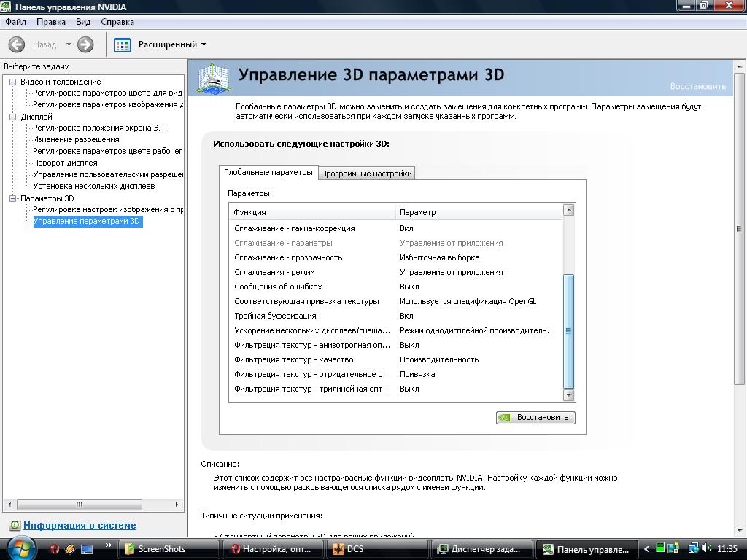Open the Информация о системе link
The width and height of the screenshot is (747, 560).
point(80,525)
